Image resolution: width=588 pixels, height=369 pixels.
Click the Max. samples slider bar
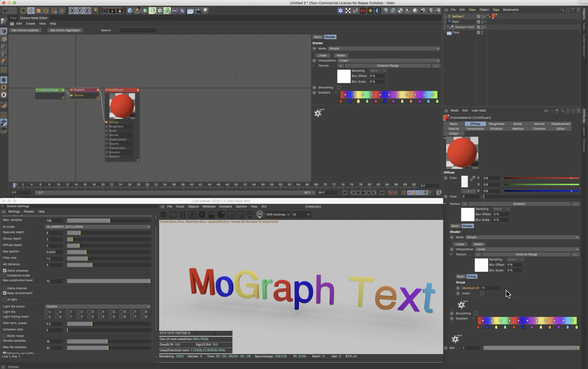[x=109, y=220]
